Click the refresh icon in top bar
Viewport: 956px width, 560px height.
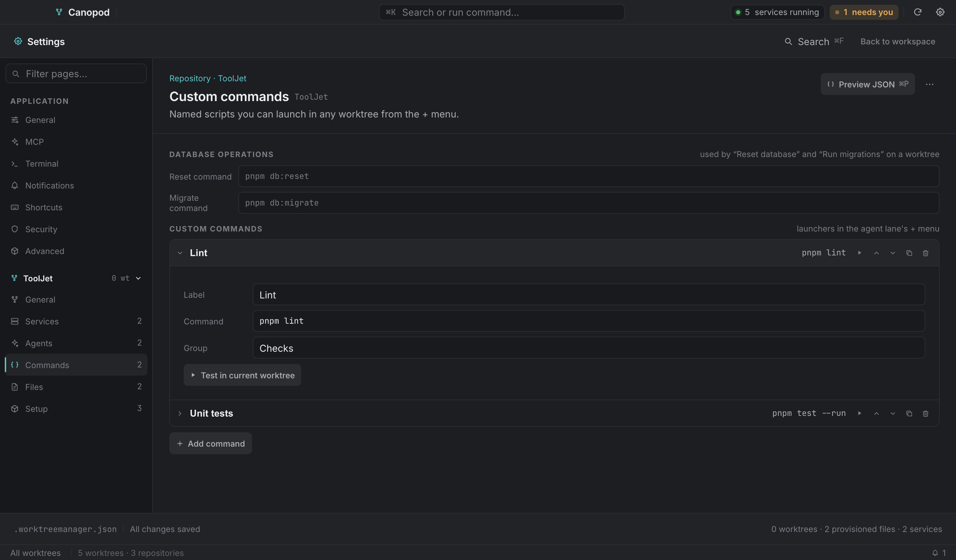pyautogui.click(x=917, y=12)
